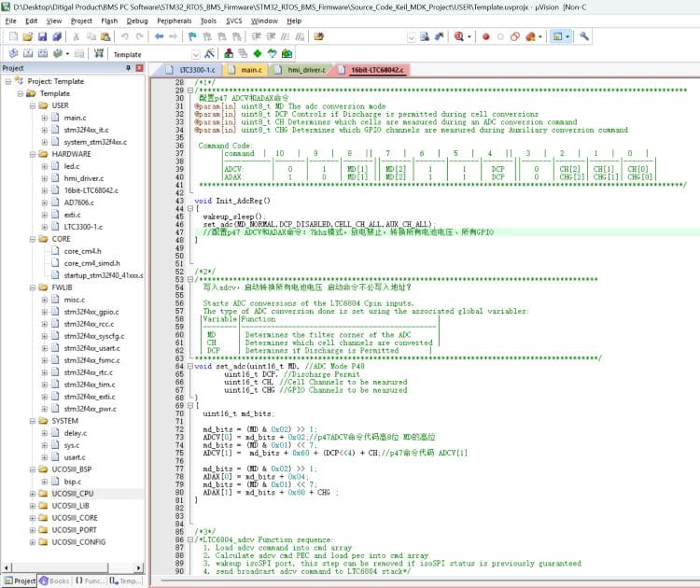Expand the UCOSIII_CPU folder
This screenshot has width=700, height=588.
33,494
